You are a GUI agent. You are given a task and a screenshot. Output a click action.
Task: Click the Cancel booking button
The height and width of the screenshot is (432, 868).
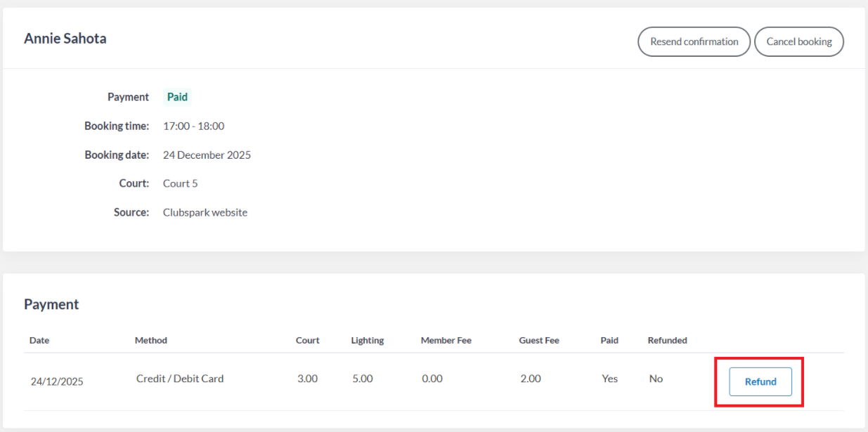tap(798, 41)
